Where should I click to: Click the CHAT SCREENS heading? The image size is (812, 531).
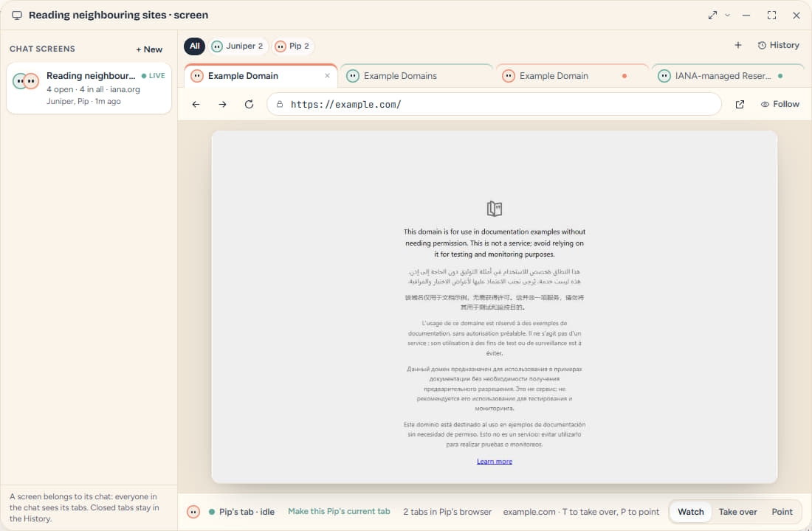pyautogui.click(x=43, y=49)
